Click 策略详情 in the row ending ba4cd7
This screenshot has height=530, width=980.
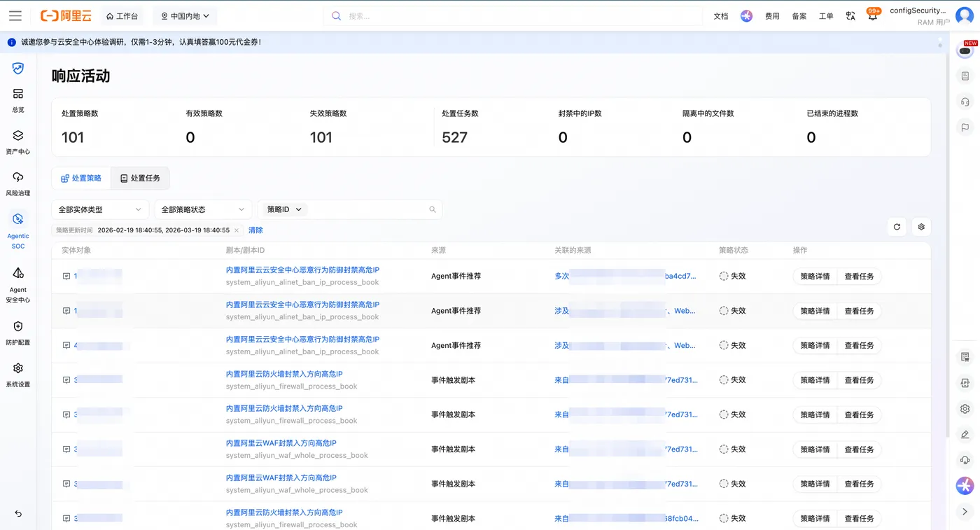pyautogui.click(x=815, y=277)
